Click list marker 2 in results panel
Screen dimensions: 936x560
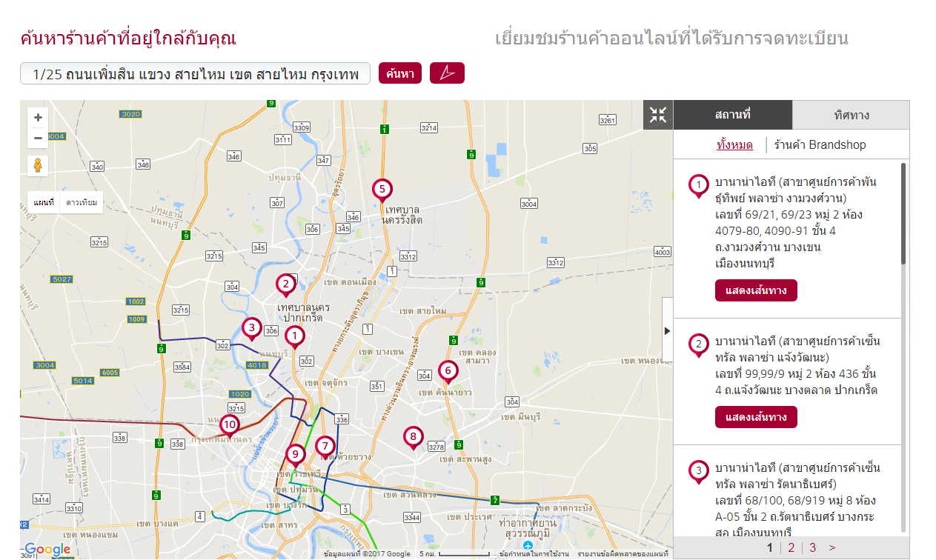pos(698,345)
